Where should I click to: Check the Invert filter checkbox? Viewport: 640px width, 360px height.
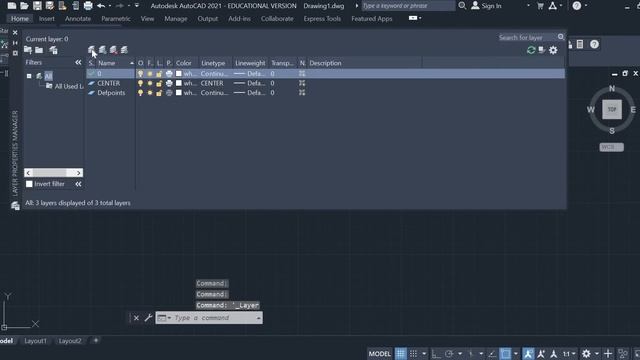coord(29,184)
